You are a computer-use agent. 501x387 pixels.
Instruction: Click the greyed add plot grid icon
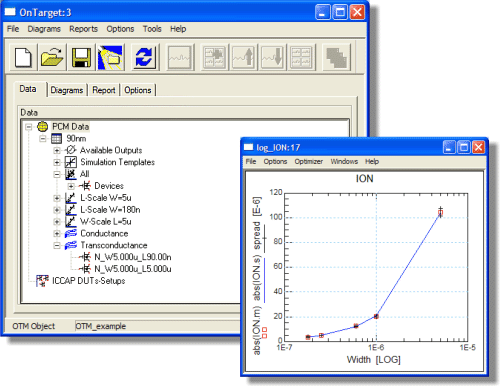215,57
